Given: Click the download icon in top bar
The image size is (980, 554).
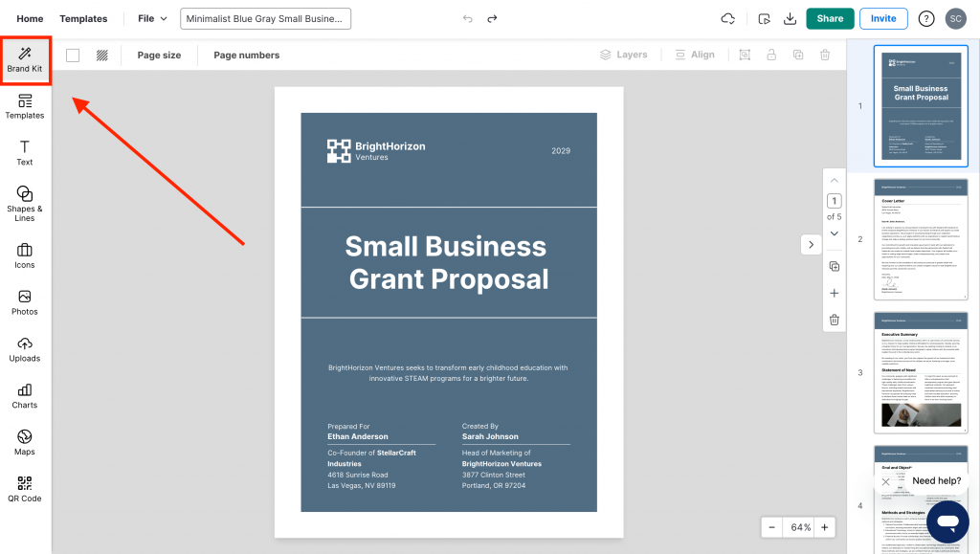Looking at the screenshot, I should (790, 19).
